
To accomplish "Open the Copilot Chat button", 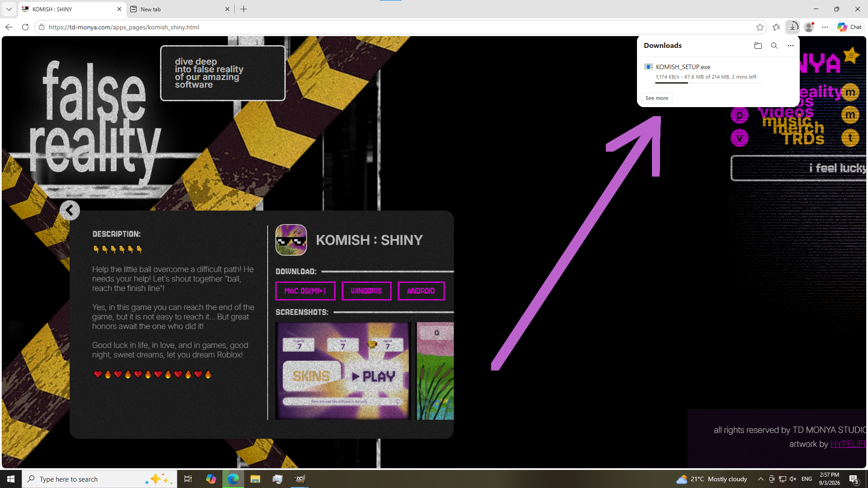I will click(x=849, y=27).
